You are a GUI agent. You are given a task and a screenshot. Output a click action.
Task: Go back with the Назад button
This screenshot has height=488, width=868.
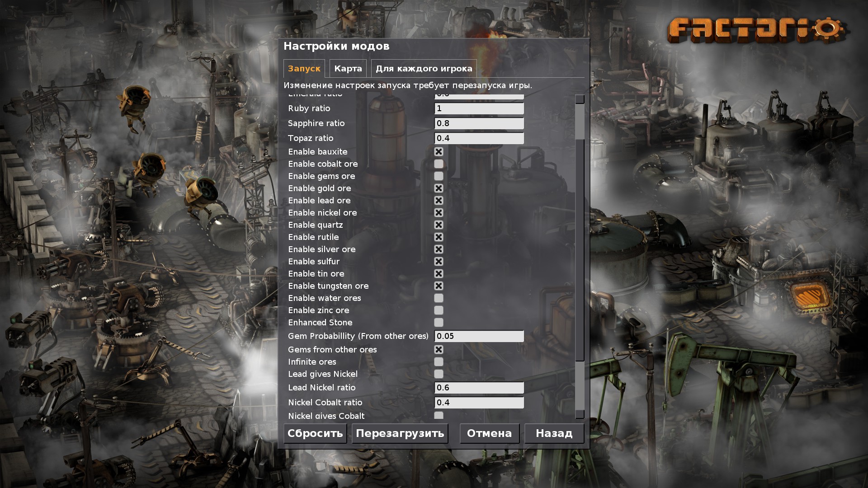coord(554,433)
